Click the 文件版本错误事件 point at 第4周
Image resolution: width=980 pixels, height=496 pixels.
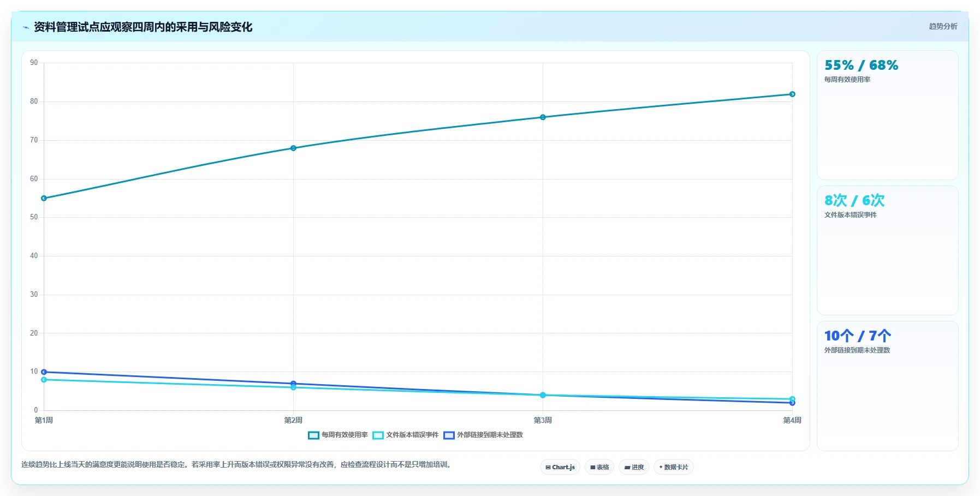pos(792,399)
